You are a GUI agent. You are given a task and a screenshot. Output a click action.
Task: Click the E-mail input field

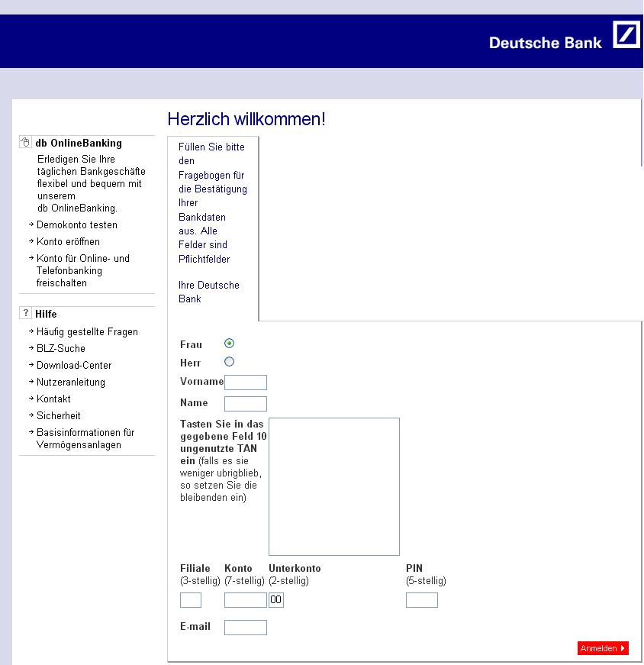pos(246,628)
